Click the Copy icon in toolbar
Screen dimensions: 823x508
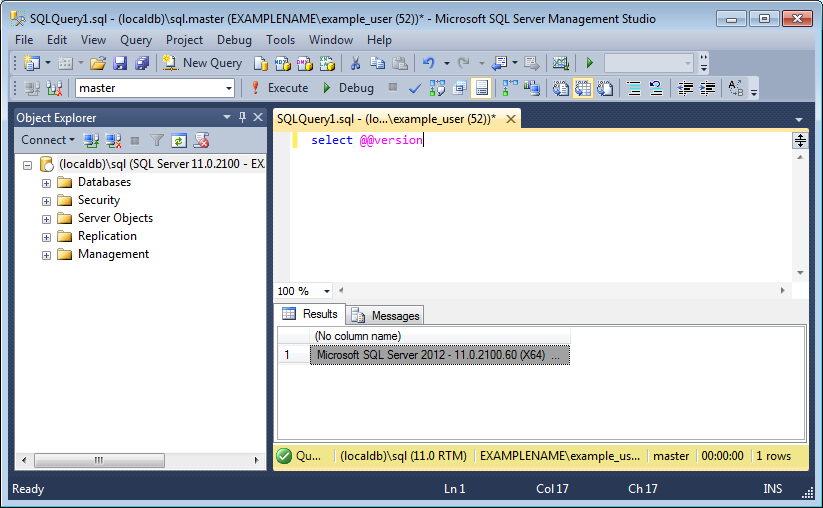(x=377, y=64)
